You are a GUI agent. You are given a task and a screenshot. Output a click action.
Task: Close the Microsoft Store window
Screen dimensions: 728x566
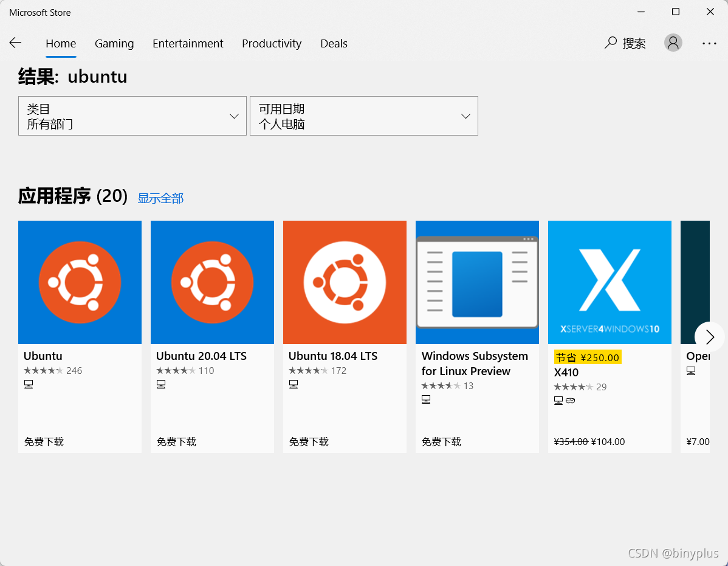tap(710, 12)
